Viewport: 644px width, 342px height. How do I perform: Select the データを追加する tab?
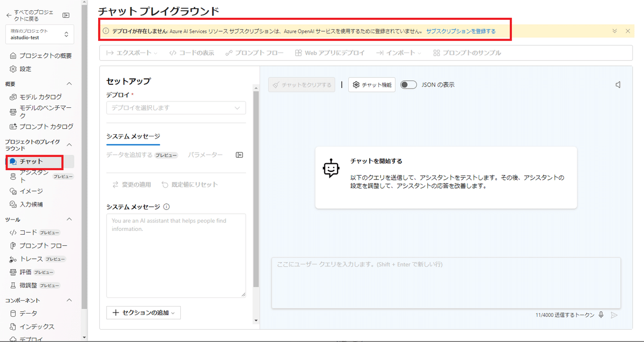tap(142, 155)
